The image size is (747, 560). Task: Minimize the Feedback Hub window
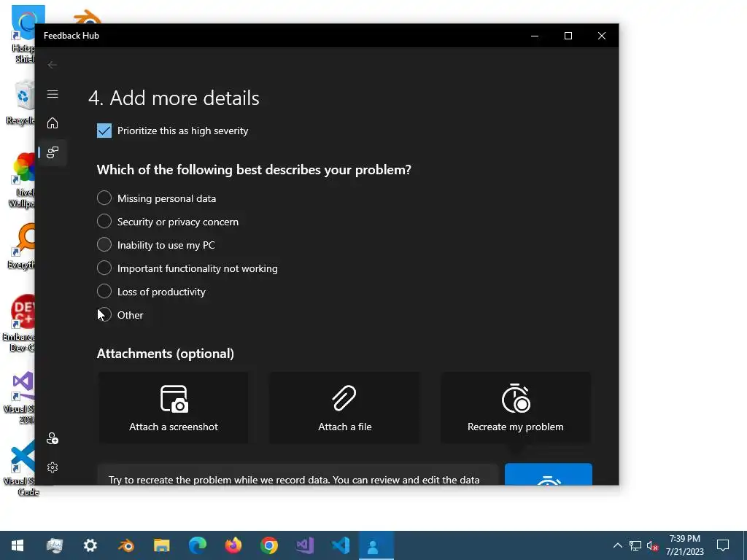point(535,36)
